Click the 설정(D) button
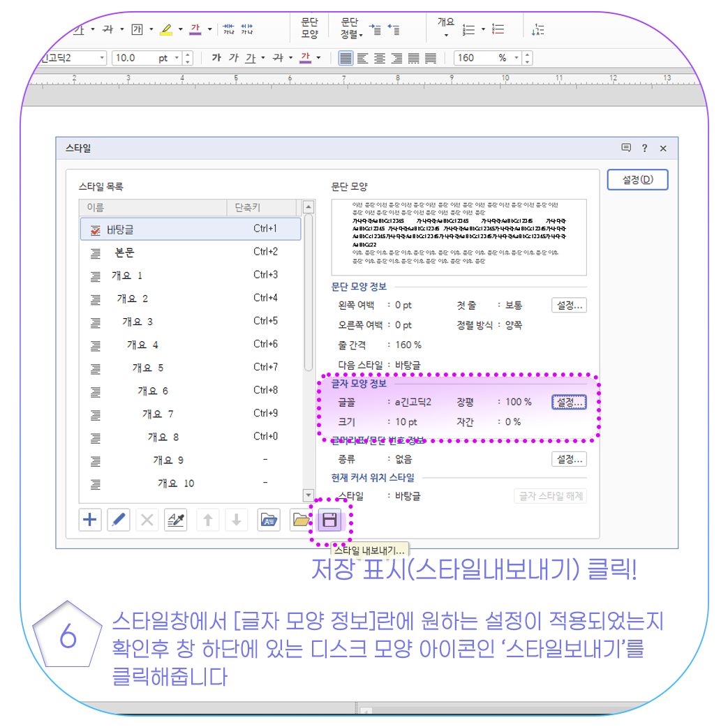 coord(637,179)
